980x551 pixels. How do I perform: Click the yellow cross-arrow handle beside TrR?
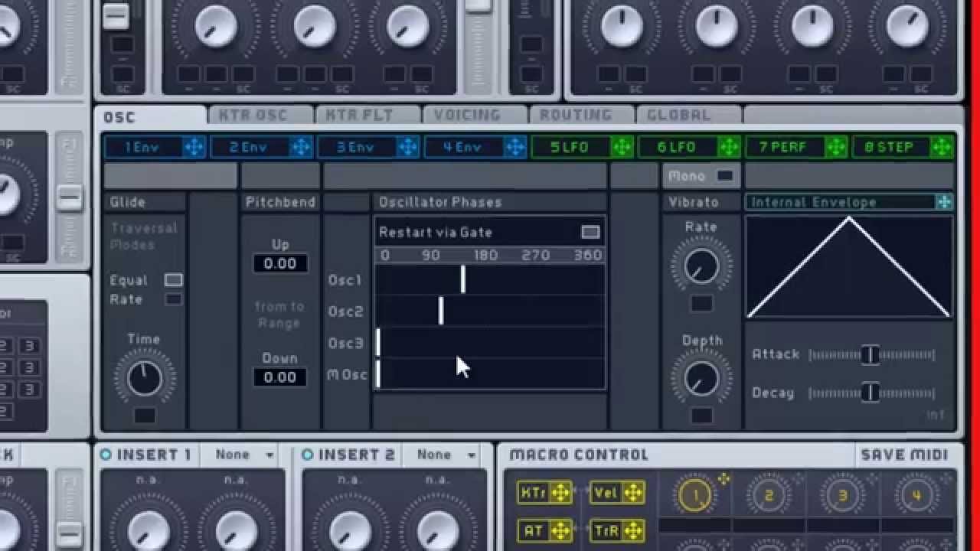pos(633,530)
